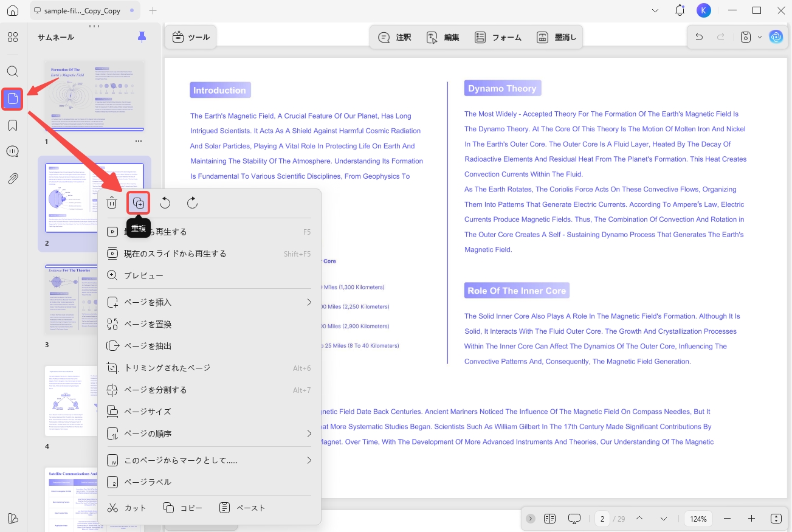Toggle reading view book icon
This screenshot has height=532, width=792.
coord(550,519)
